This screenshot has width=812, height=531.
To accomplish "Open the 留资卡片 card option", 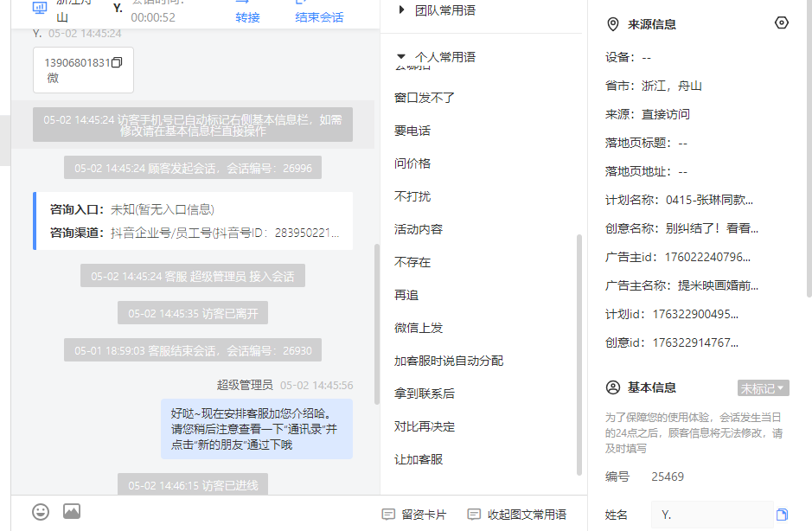I will (x=414, y=515).
